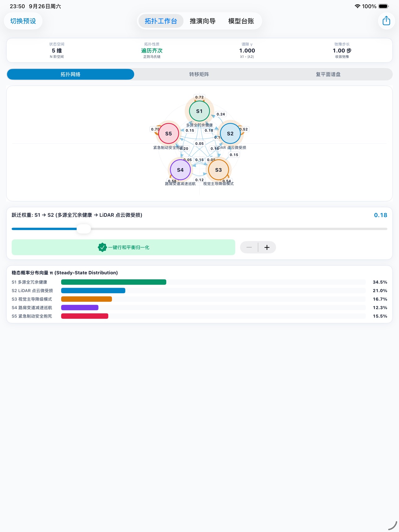
Task: Switch to 复平面谱盘 view
Action: click(328, 74)
